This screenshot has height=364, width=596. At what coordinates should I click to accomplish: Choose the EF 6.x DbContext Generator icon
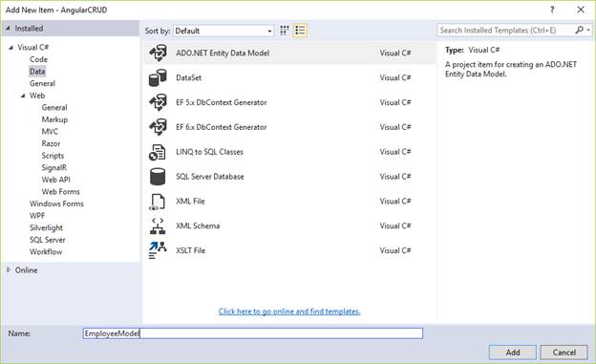point(158,127)
